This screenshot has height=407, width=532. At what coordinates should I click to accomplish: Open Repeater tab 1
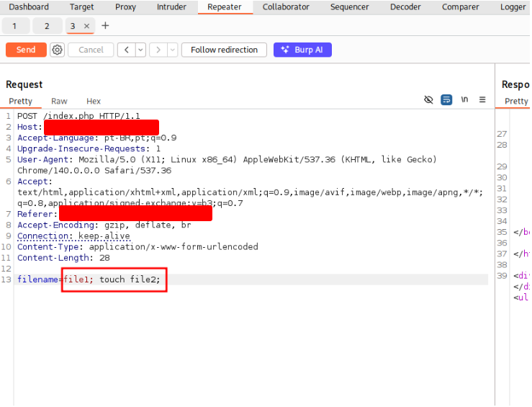[15, 26]
